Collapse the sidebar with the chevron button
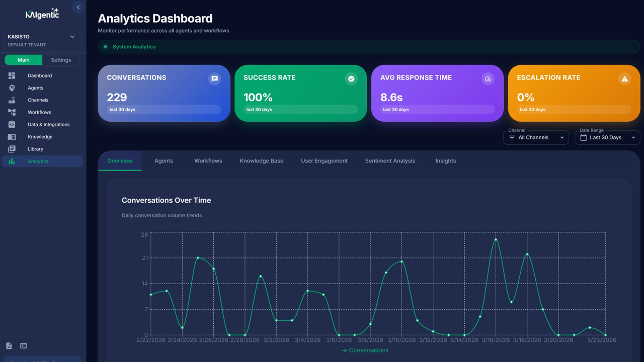Viewport: 644px width, 362px height. click(x=78, y=8)
